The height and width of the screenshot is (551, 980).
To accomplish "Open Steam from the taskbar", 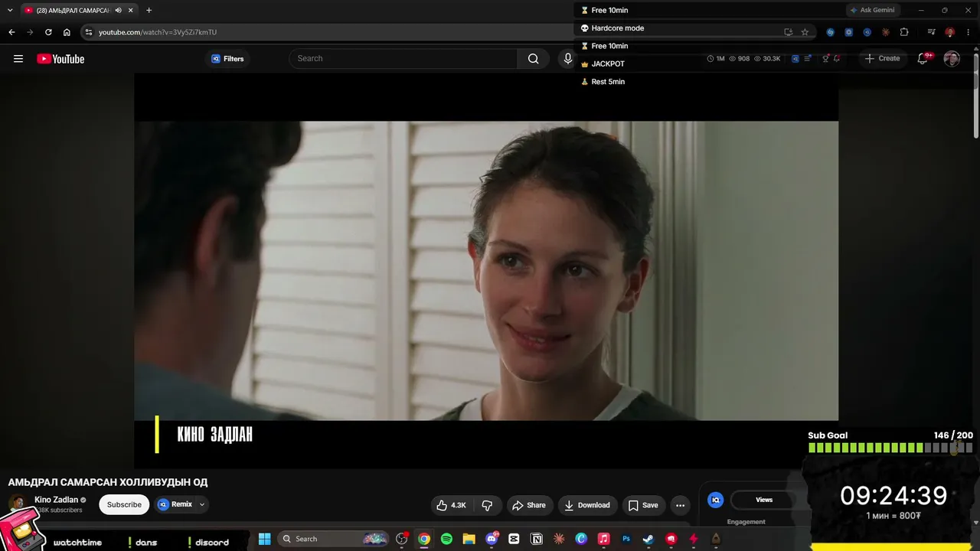I will tap(648, 539).
